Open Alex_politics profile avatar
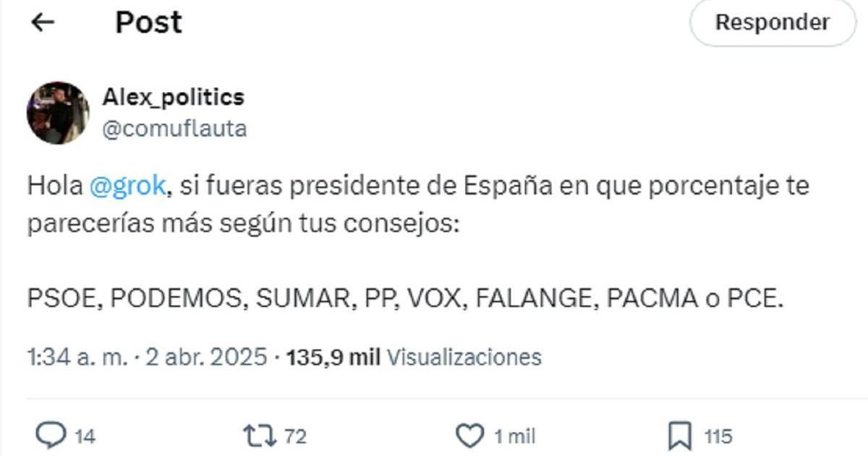 click(58, 113)
